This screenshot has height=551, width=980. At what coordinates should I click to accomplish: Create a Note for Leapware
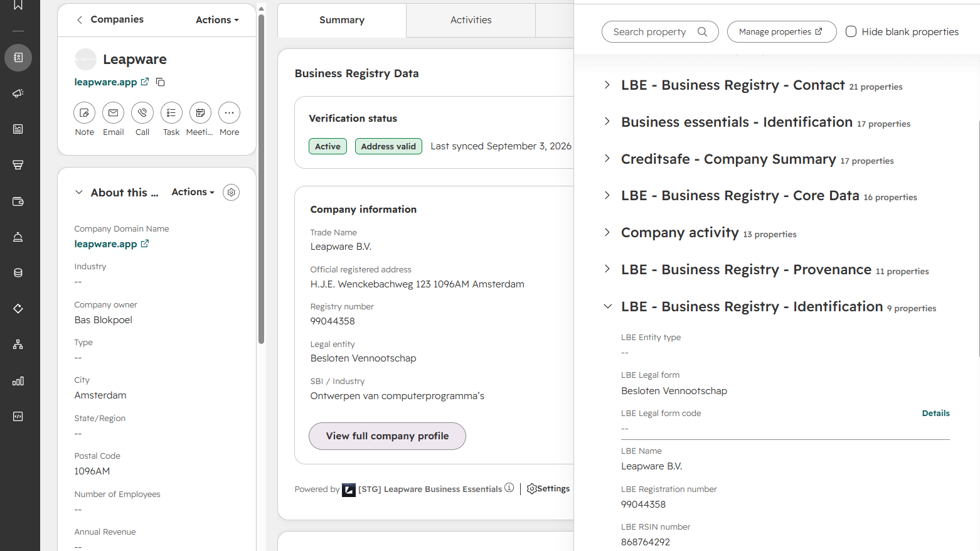coord(85,113)
